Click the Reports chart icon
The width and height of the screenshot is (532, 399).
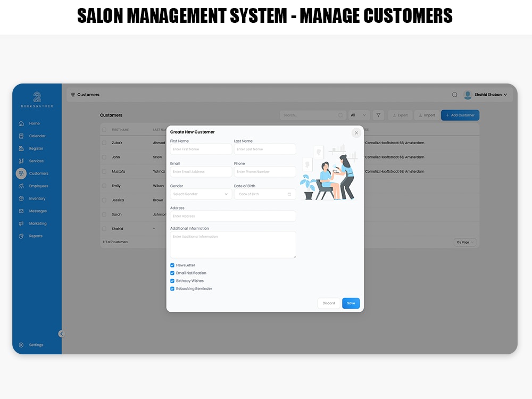[x=21, y=236]
